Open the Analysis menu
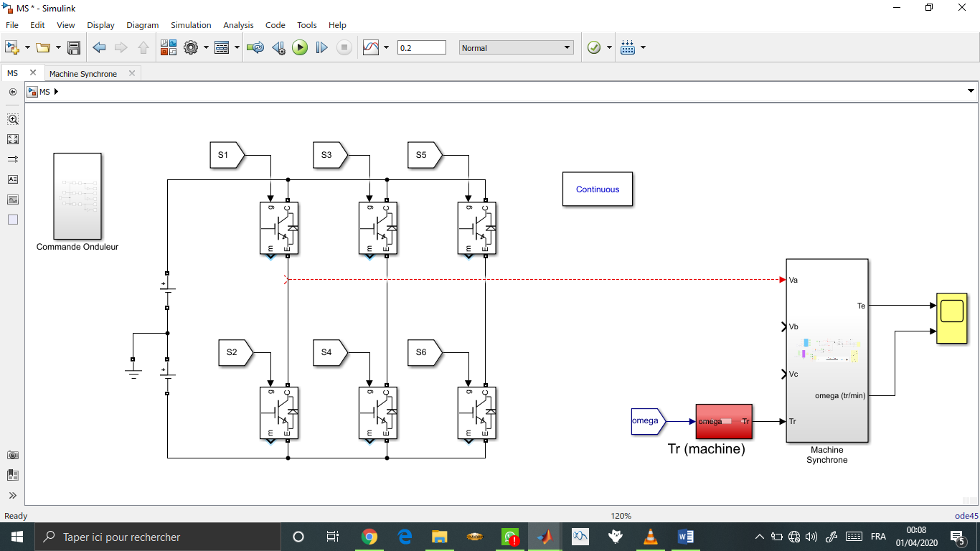This screenshot has height=551, width=980. 238,24
